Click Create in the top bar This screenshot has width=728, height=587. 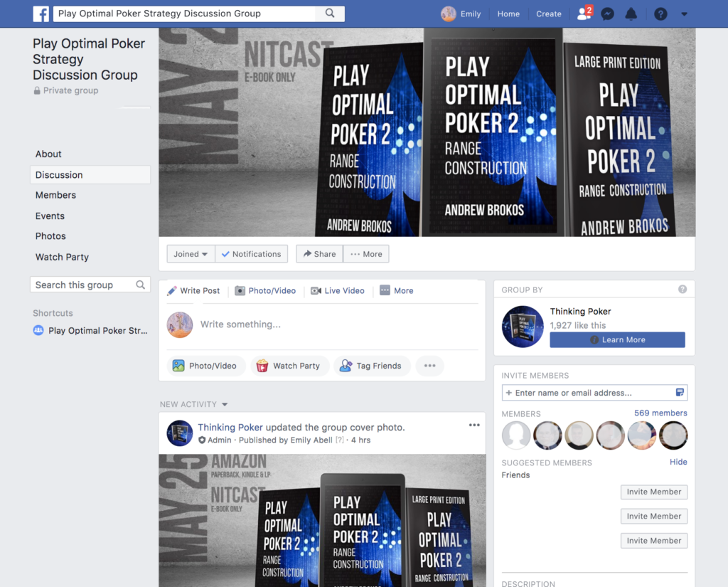tap(548, 14)
